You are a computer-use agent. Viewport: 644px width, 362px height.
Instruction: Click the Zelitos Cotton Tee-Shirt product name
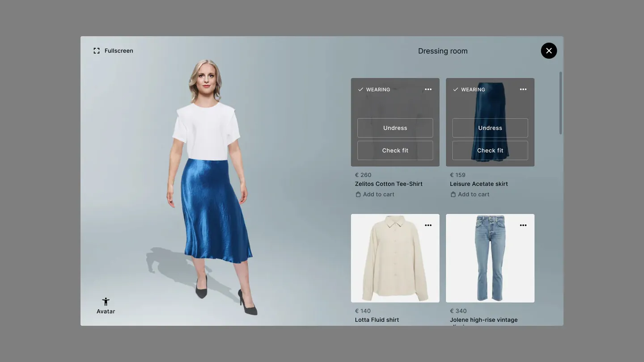click(x=389, y=184)
